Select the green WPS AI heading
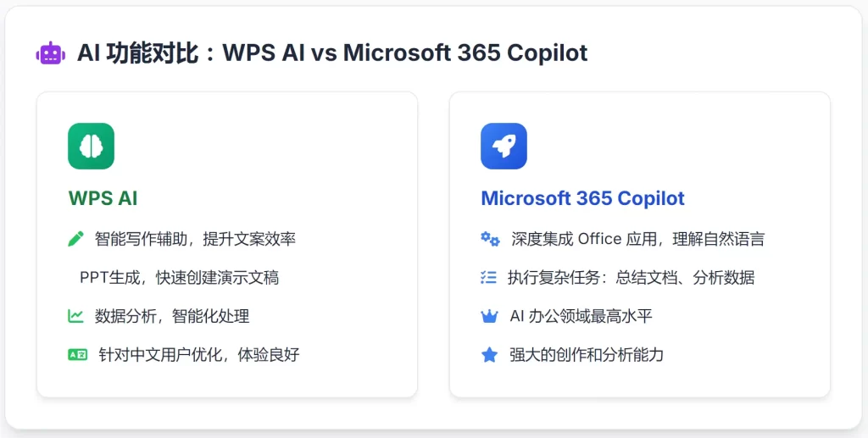This screenshot has height=438, width=868. (x=103, y=199)
